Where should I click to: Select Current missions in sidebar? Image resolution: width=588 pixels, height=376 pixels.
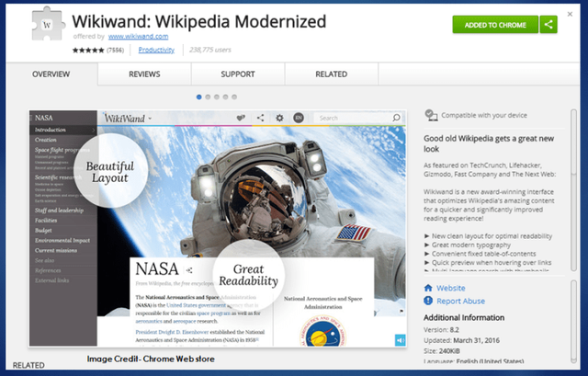click(x=56, y=250)
